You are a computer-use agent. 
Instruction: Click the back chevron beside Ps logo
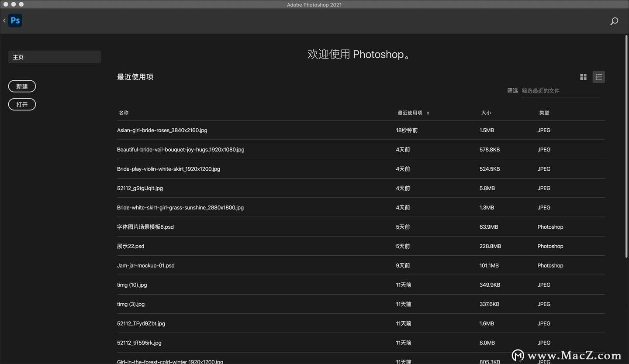click(4, 21)
